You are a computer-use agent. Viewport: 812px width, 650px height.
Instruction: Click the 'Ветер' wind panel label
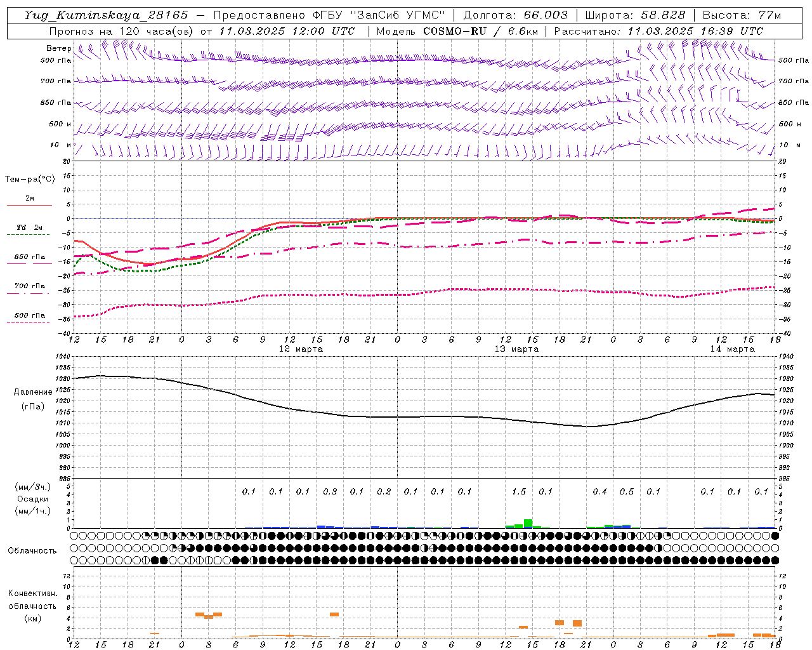[59, 48]
